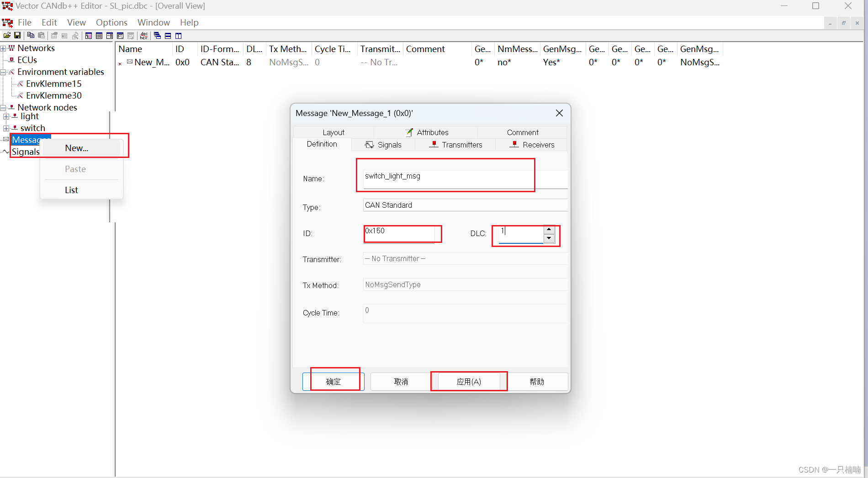Collapse the Network nodes branch
The image size is (868, 478).
[x=3, y=108]
